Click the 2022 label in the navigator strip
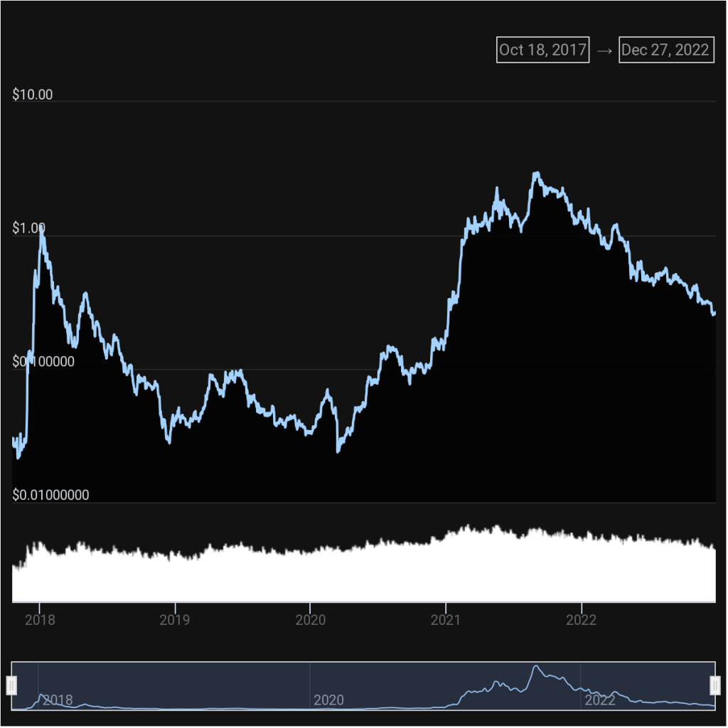The image size is (728, 728). coord(599,700)
